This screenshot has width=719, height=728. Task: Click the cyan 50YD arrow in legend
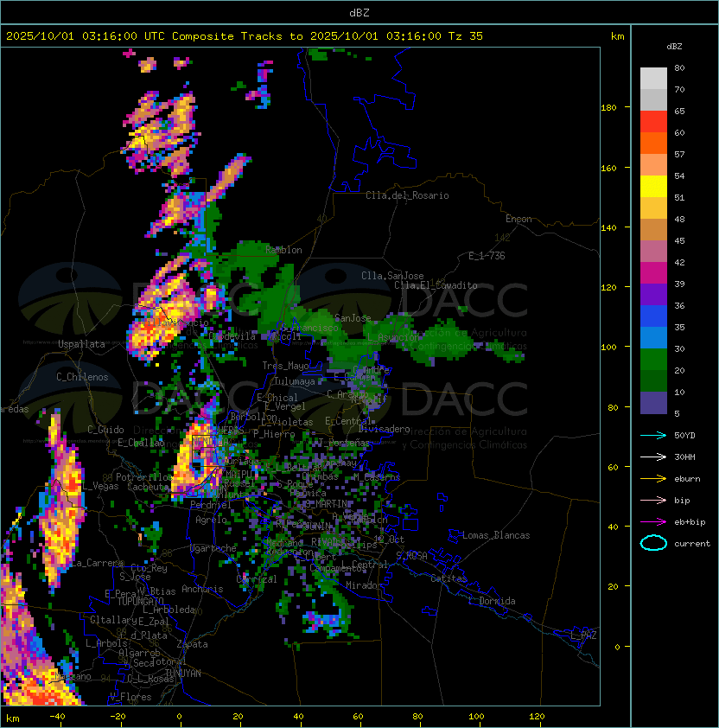click(653, 435)
